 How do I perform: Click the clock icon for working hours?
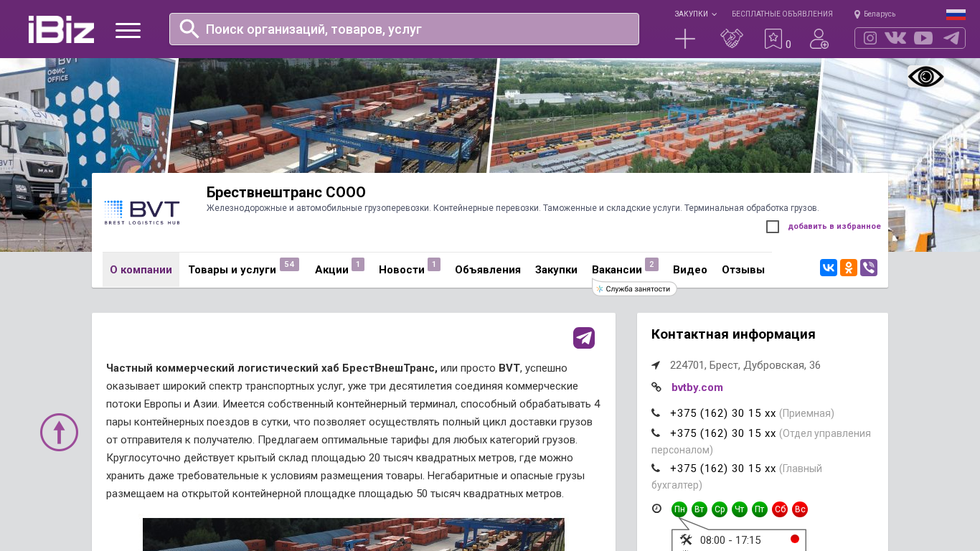click(x=656, y=508)
